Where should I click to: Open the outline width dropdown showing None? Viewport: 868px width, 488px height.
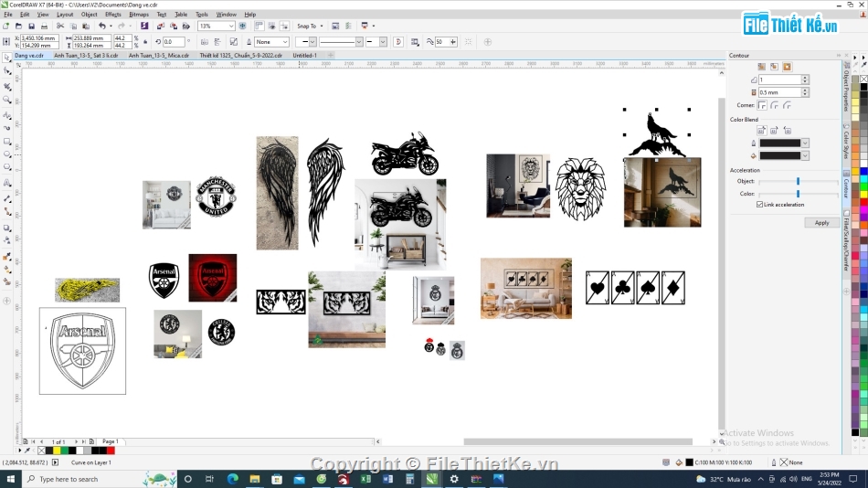[285, 42]
